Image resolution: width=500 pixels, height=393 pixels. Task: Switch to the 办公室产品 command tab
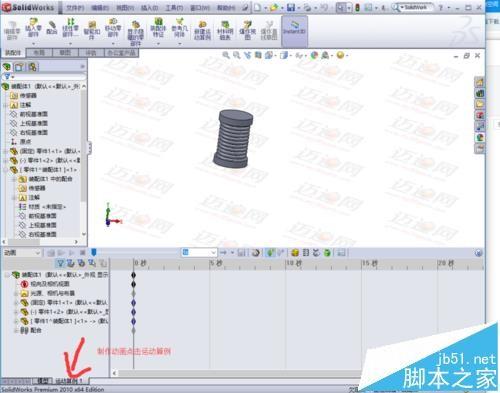[x=121, y=53]
